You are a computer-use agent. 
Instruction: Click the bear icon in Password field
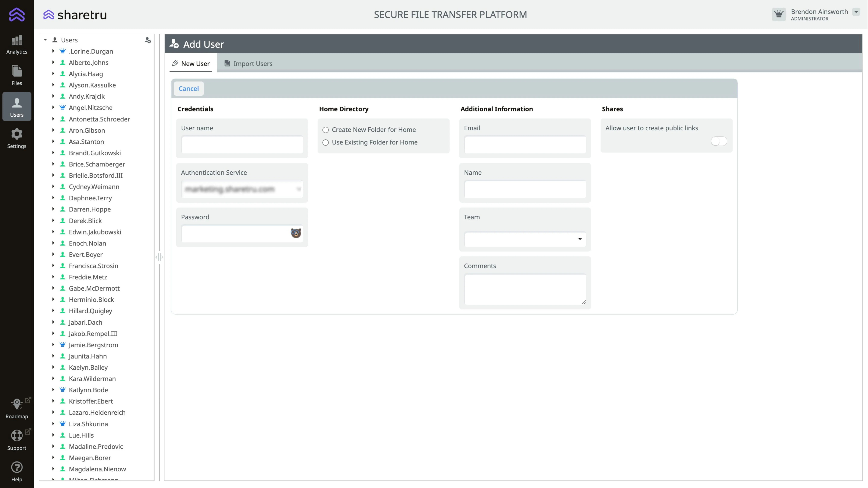pos(296,233)
